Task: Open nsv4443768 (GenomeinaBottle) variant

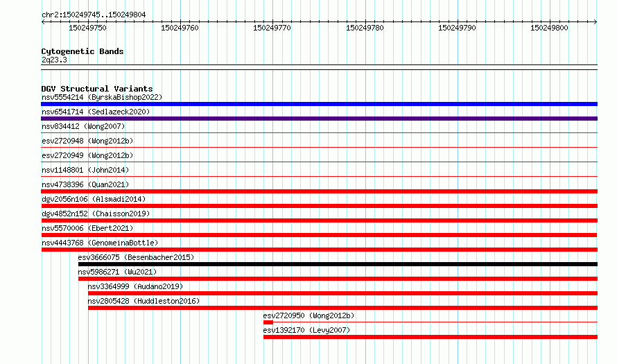Action: 100,243
